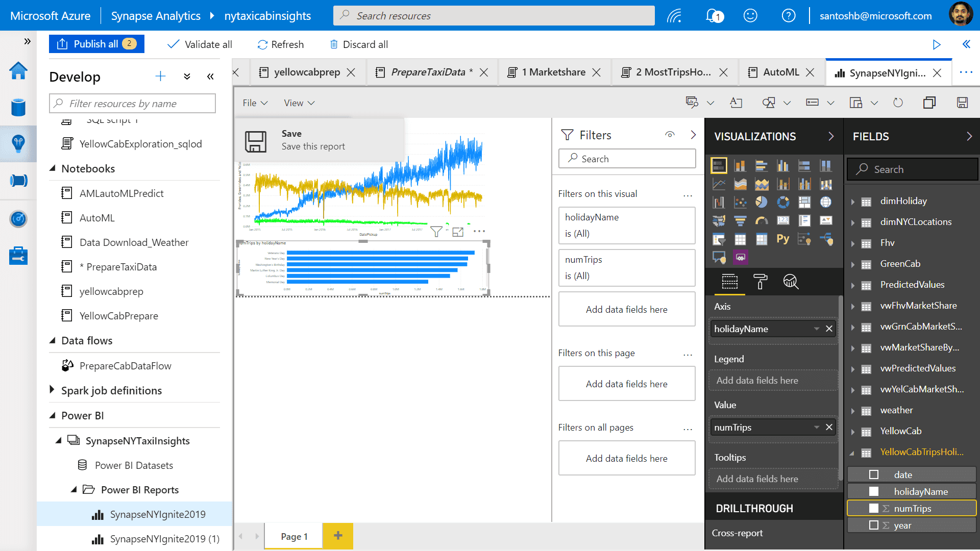Click Publish all button
The width and height of the screenshot is (980, 551).
point(96,44)
